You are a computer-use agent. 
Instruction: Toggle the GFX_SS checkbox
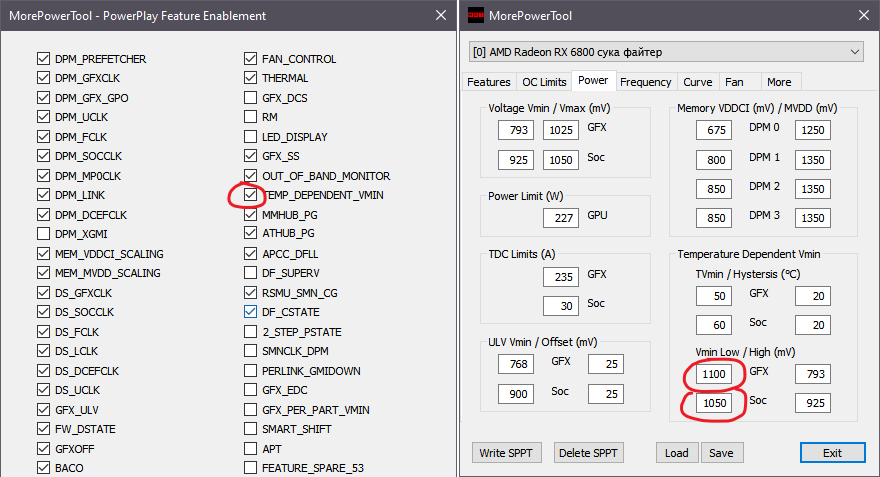tap(250, 155)
